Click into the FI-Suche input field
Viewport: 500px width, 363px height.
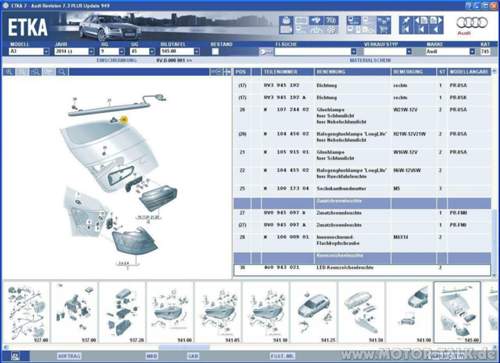tap(313, 51)
